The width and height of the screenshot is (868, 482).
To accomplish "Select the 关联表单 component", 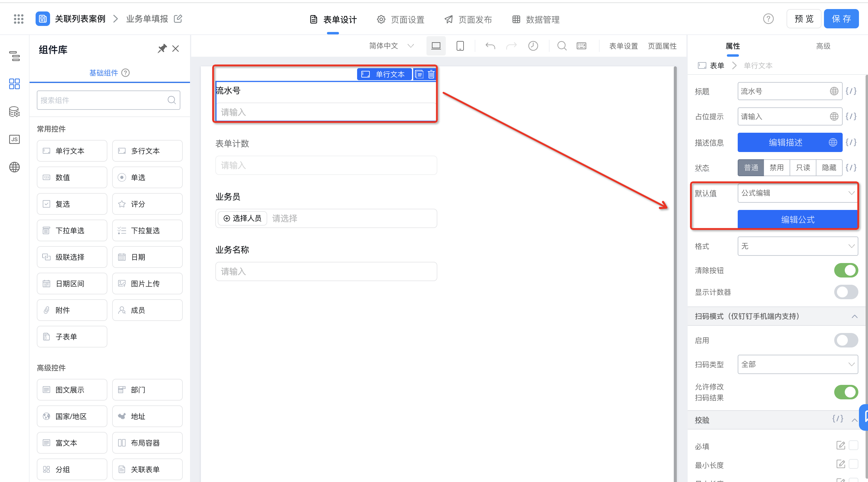I will 147,469.
